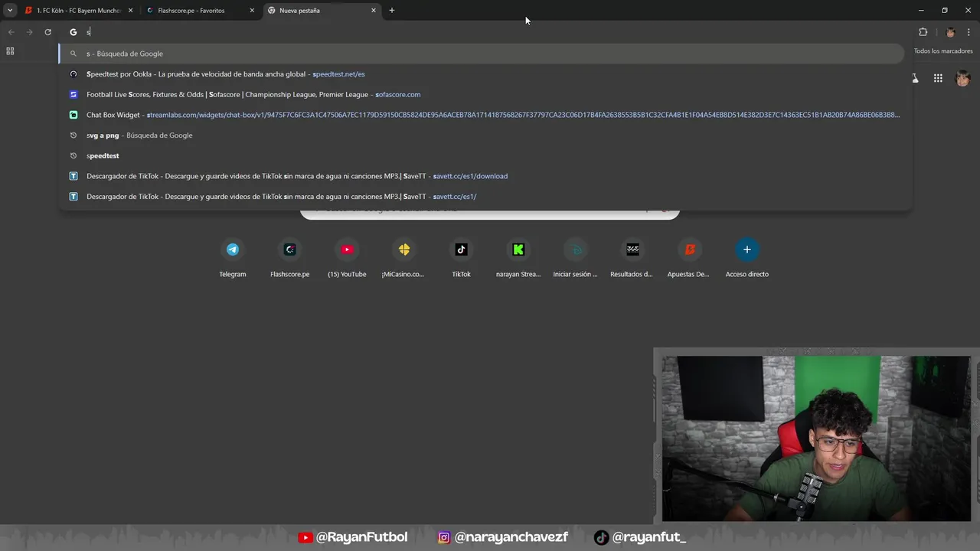
Task: Open the Chrome profile avatar in toolbar
Action: point(950,32)
